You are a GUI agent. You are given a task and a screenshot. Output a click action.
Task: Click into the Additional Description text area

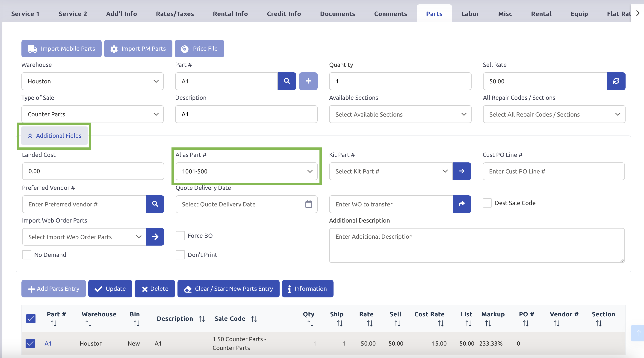tap(476, 245)
